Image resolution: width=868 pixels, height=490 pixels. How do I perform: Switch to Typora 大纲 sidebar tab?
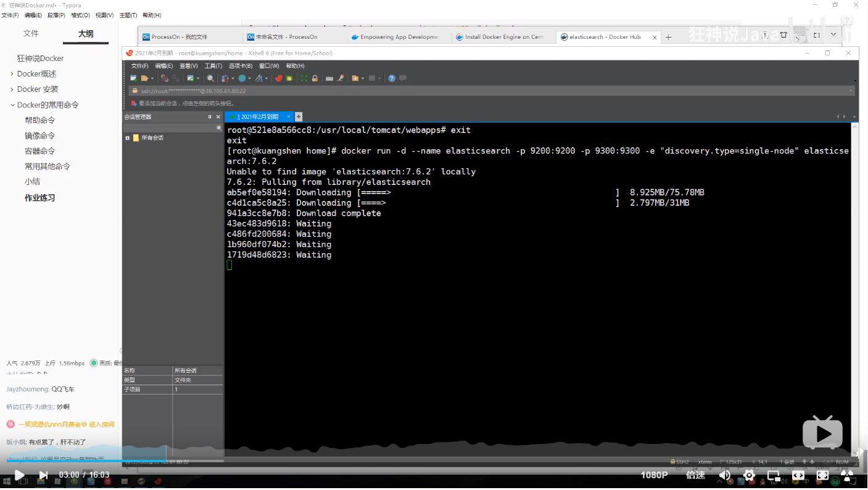coord(86,33)
